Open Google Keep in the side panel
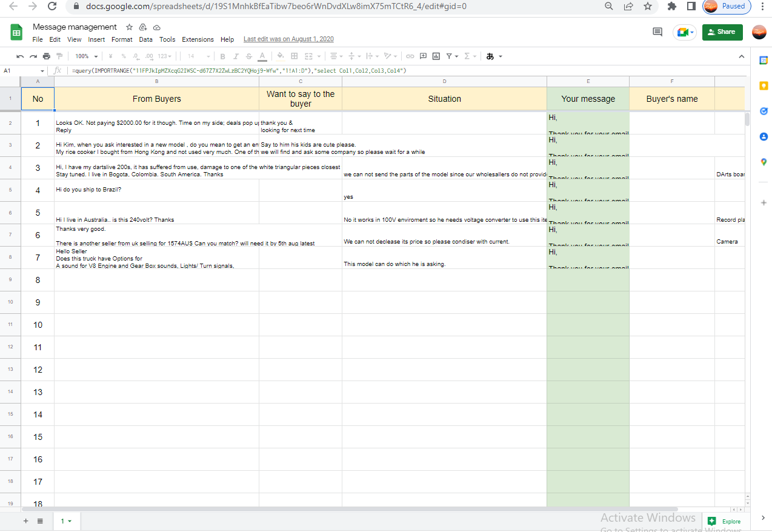This screenshot has width=772, height=532. pyautogui.click(x=764, y=85)
